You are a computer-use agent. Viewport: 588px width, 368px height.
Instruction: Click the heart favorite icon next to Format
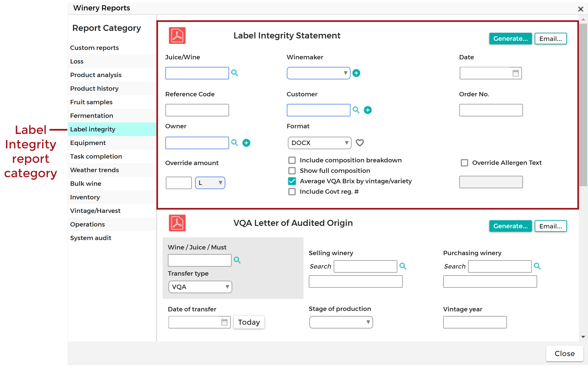pyautogui.click(x=360, y=143)
